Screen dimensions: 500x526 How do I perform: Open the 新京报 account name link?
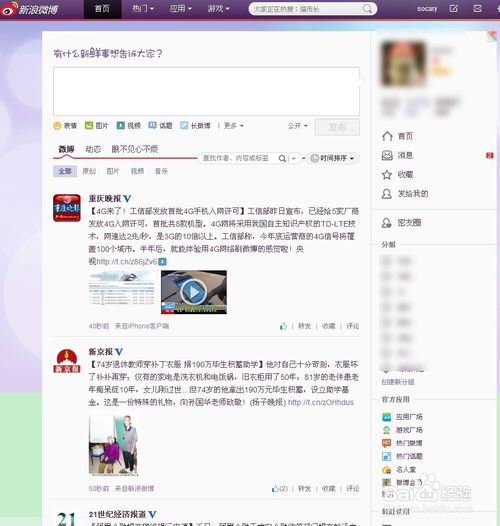click(101, 352)
